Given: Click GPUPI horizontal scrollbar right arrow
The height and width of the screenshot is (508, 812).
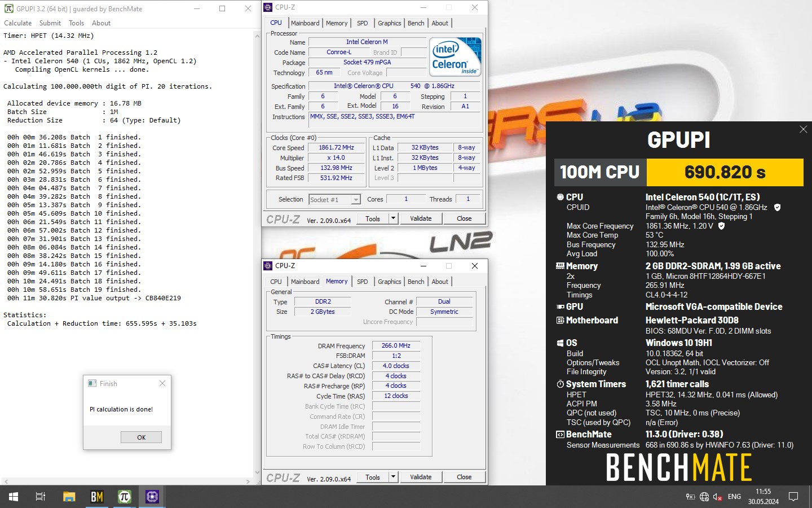Looking at the screenshot, I should 248,481.
